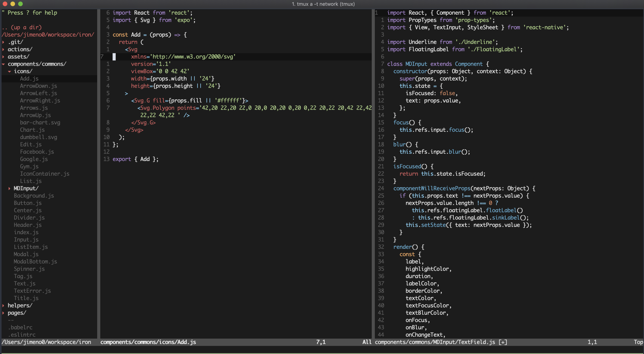Open ArrowDown.js in the file tree
644x354 pixels.
pos(38,86)
